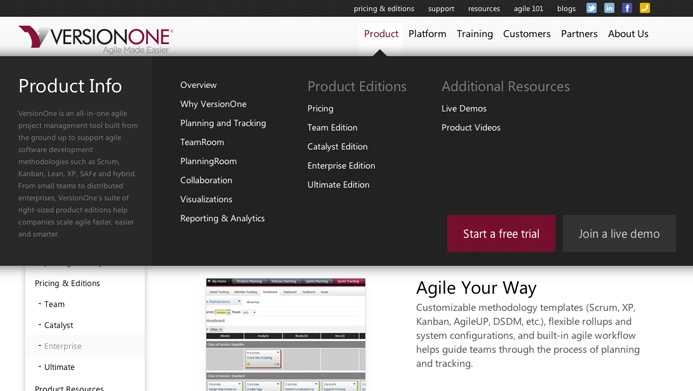Viewport: 693px width, 391px height.
Task: Open the TeamRoom link
Action: (x=202, y=142)
